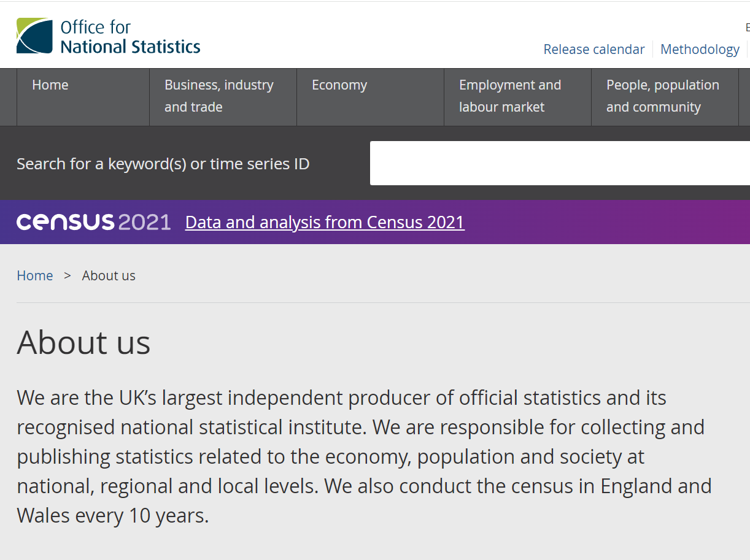Open Data and analysis from Census 2021 link

(325, 222)
